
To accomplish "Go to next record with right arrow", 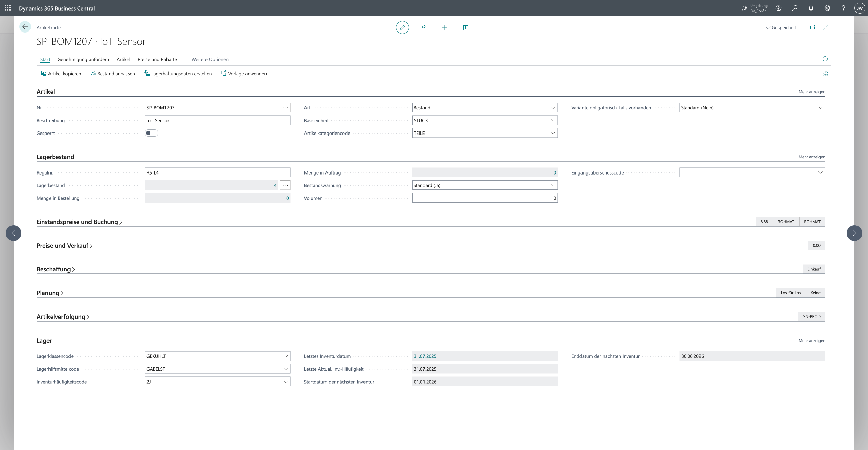I will [854, 233].
